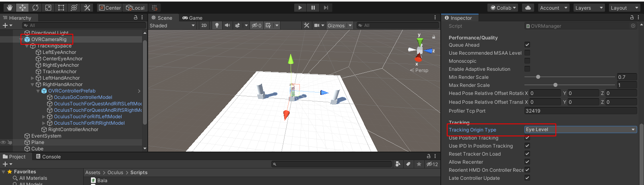Uncheck Queue Ahead checkbox
Screen dimensions: 644x185
click(x=527, y=45)
